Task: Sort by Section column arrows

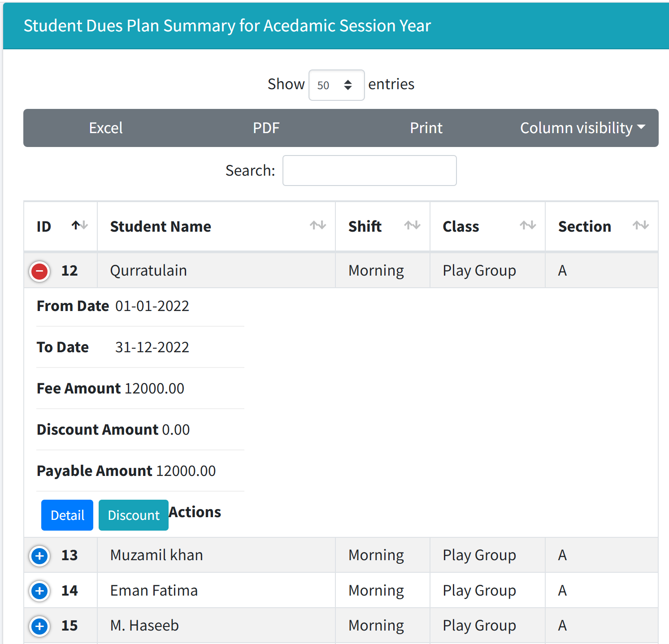Action: point(641,225)
